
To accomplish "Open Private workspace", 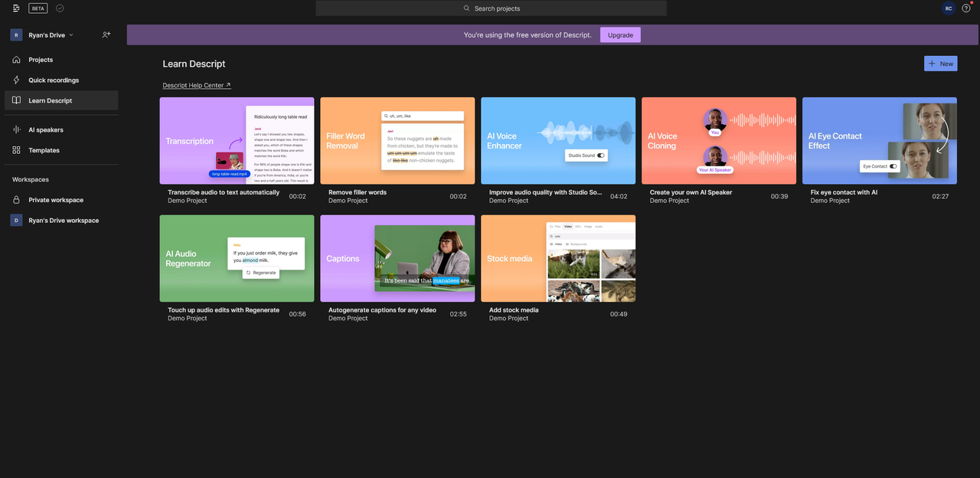I will pos(61,200).
